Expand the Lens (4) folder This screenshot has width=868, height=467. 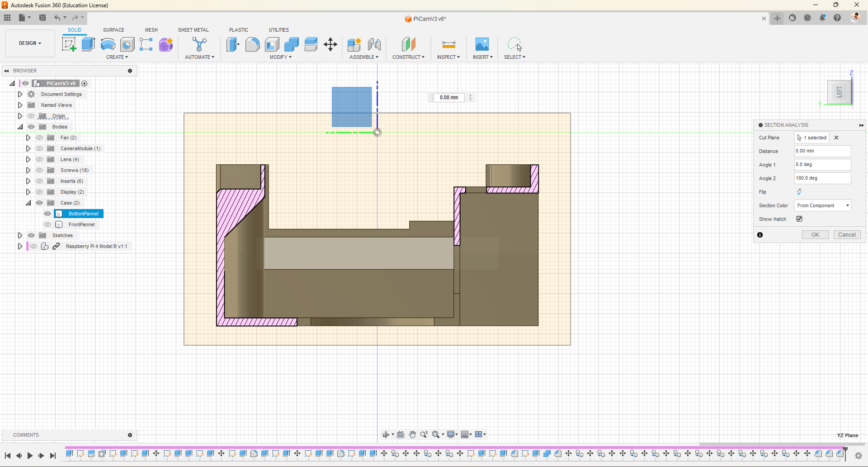pos(28,159)
